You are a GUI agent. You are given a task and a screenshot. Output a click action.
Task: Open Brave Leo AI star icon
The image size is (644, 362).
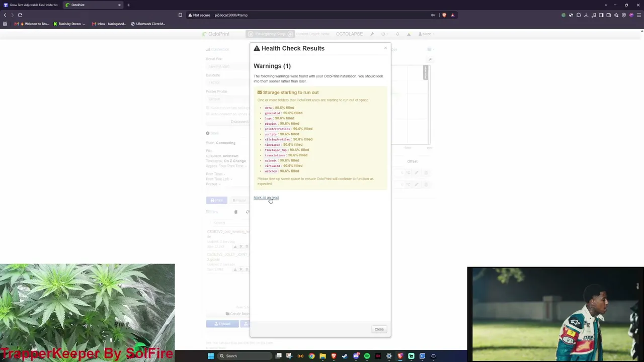pos(616,15)
